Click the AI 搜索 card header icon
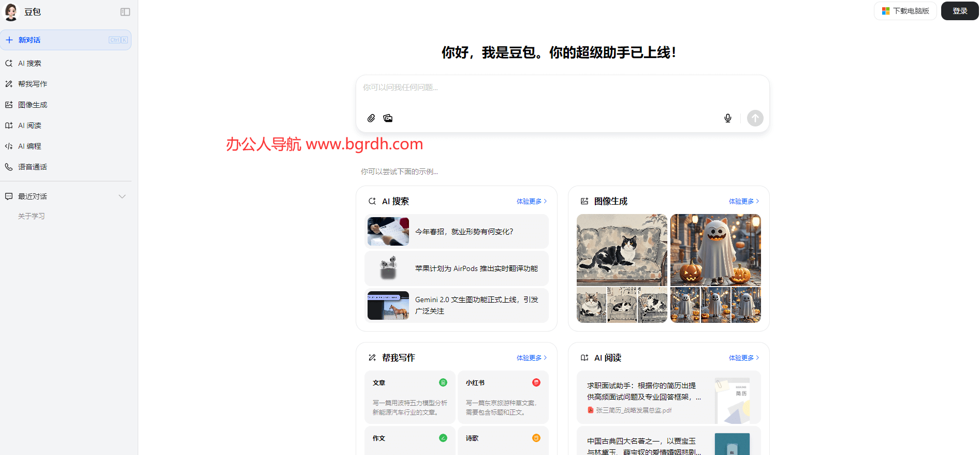Viewport: 980px width, 455px height. (x=372, y=201)
